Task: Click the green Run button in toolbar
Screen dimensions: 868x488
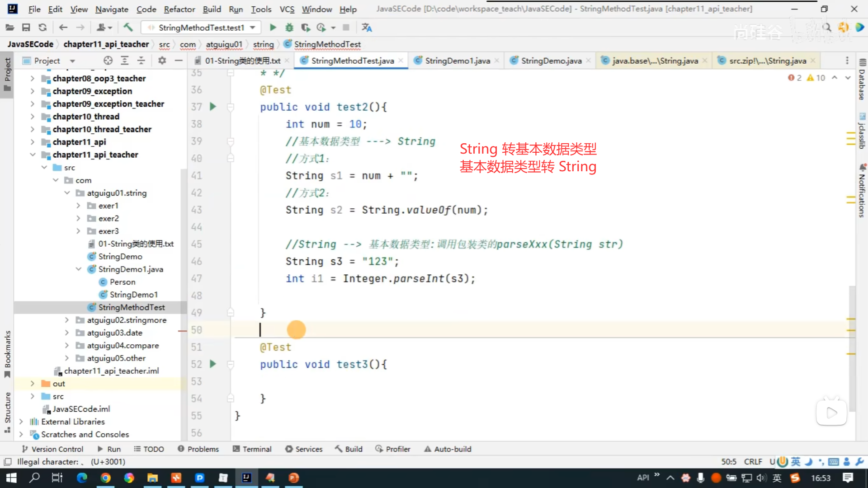Action: [273, 28]
